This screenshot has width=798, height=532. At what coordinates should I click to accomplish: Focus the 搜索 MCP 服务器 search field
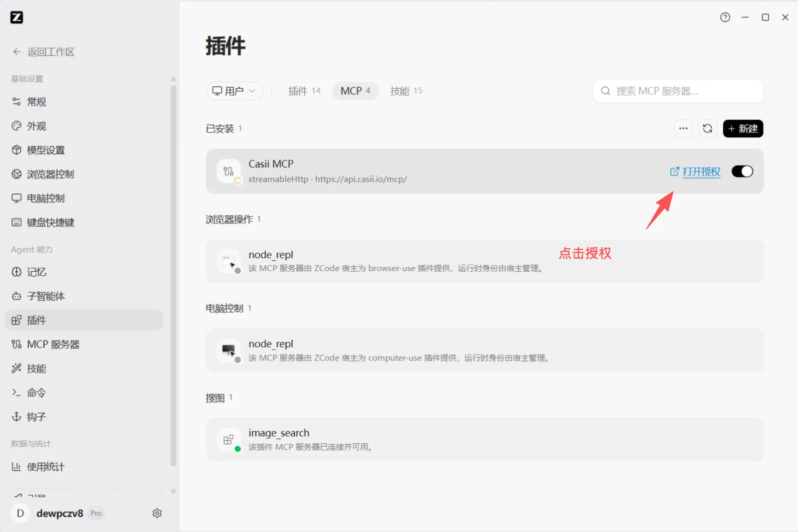tap(678, 91)
